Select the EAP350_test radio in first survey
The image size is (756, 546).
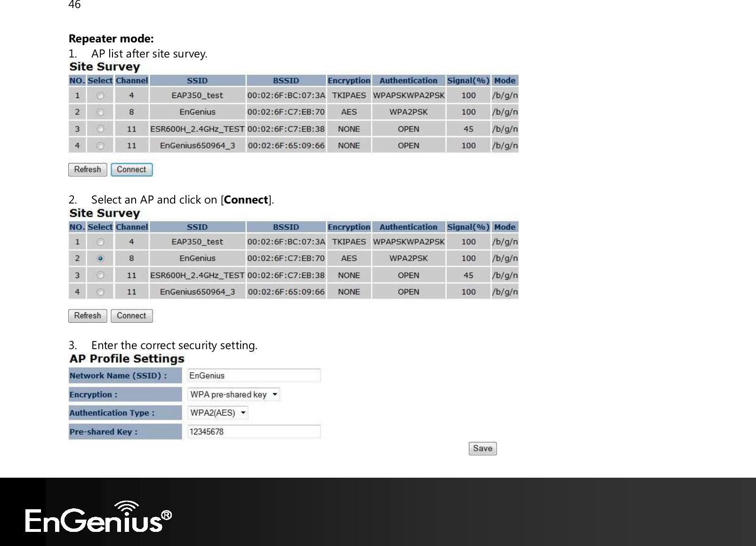pyautogui.click(x=100, y=96)
